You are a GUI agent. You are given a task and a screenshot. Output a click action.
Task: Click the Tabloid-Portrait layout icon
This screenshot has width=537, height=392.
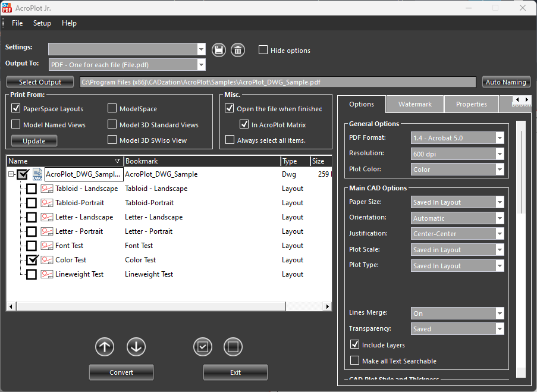point(47,203)
